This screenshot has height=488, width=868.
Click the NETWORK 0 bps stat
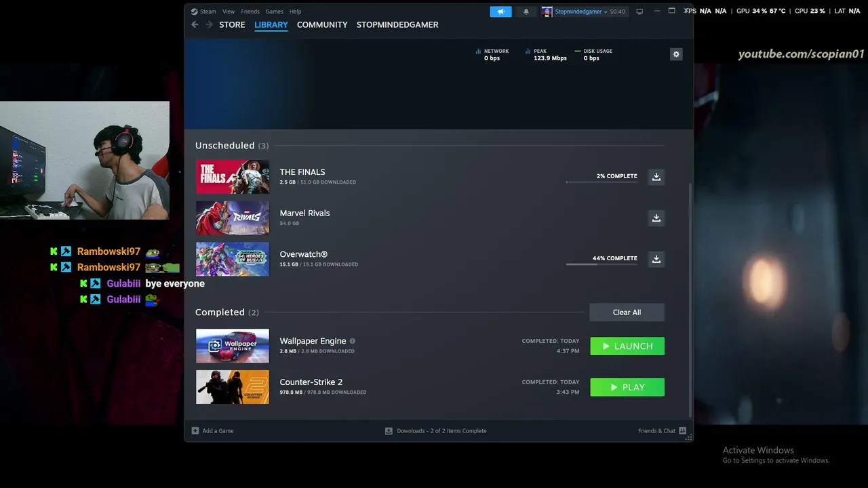[492, 54]
